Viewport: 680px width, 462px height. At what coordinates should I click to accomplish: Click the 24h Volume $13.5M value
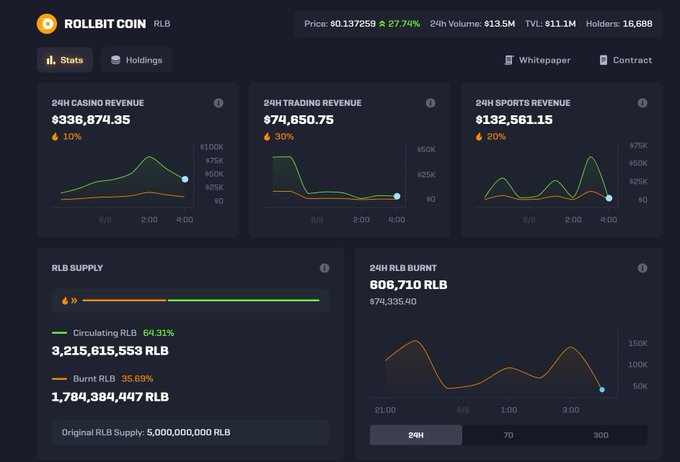pos(500,24)
